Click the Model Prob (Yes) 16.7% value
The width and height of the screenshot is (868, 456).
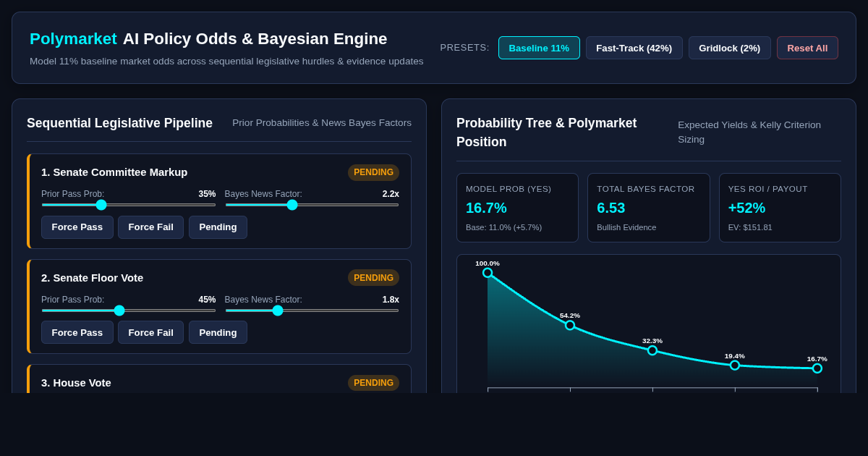486,208
